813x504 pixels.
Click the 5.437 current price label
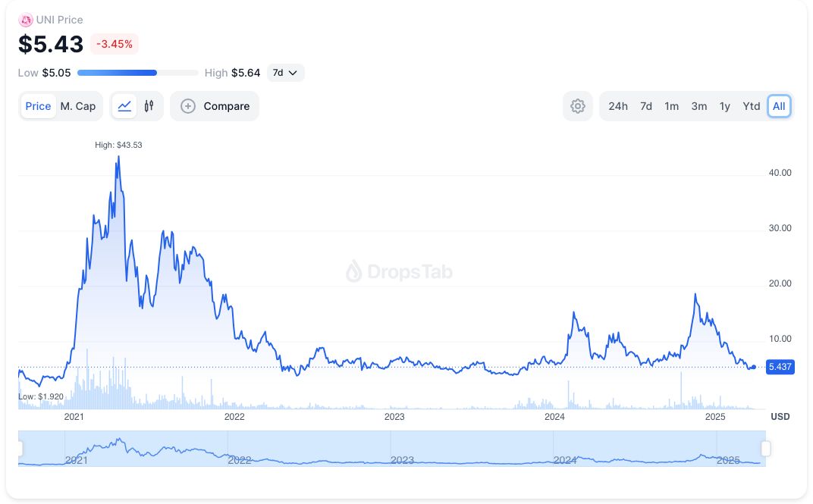780,367
